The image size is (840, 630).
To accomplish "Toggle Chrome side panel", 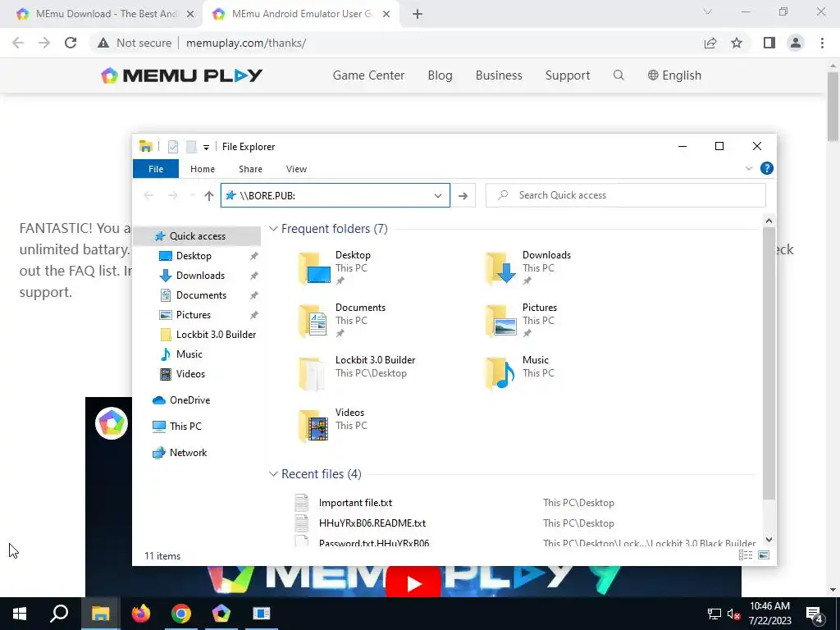I will click(x=769, y=43).
